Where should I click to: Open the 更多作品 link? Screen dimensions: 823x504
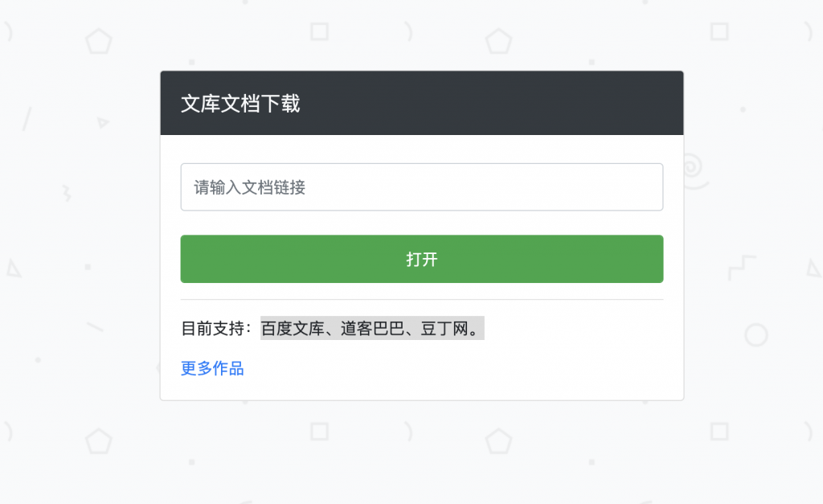(x=212, y=369)
